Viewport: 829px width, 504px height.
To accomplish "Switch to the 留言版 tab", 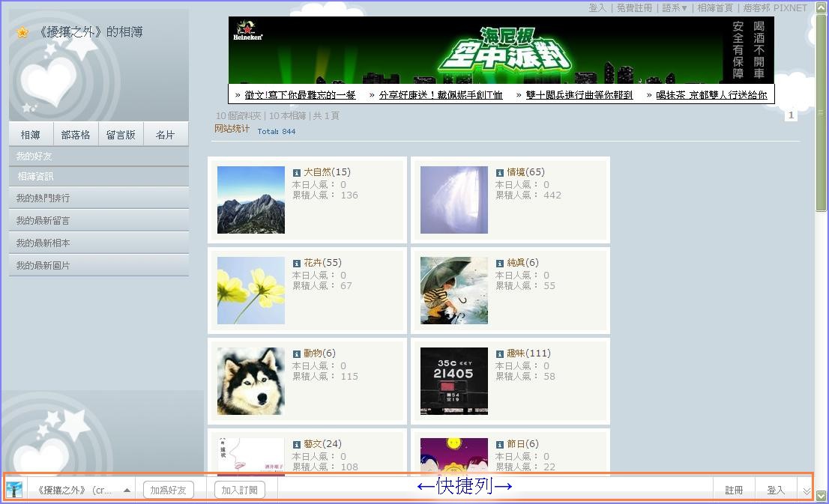I will click(x=121, y=135).
